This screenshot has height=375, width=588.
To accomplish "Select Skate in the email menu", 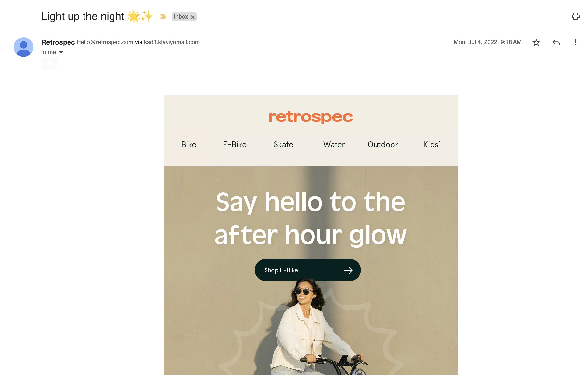I will coord(283,145).
